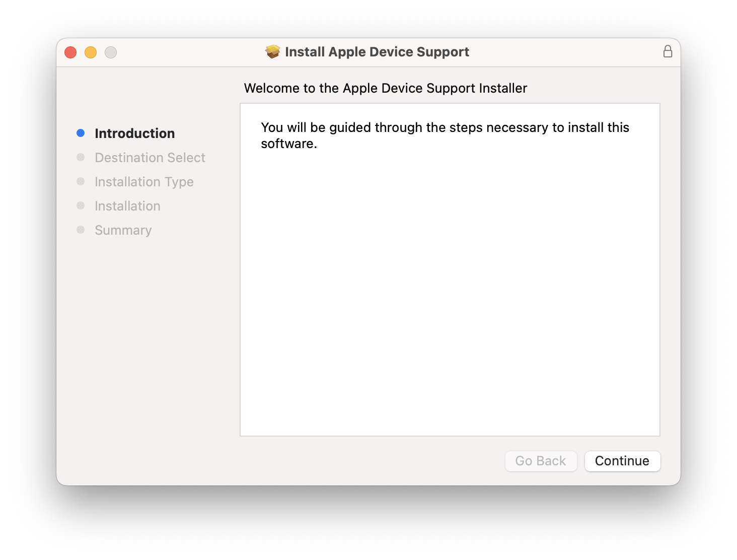Click the disabled green zoom button
The height and width of the screenshot is (560, 737).
click(x=111, y=52)
